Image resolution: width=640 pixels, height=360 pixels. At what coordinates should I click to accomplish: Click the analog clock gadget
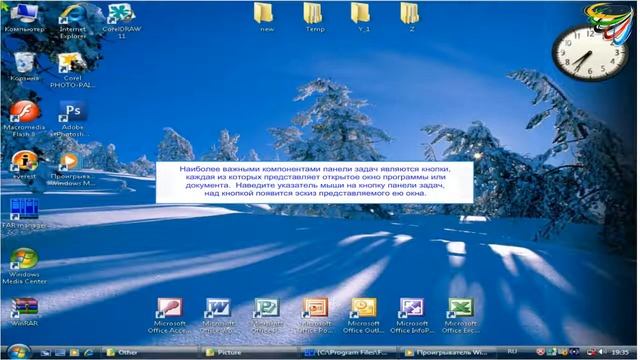589,53
